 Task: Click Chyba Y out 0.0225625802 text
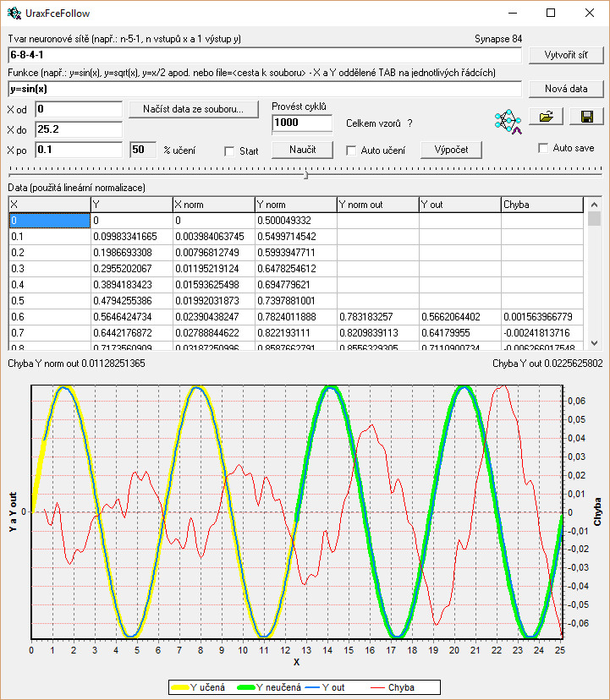tap(547, 364)
